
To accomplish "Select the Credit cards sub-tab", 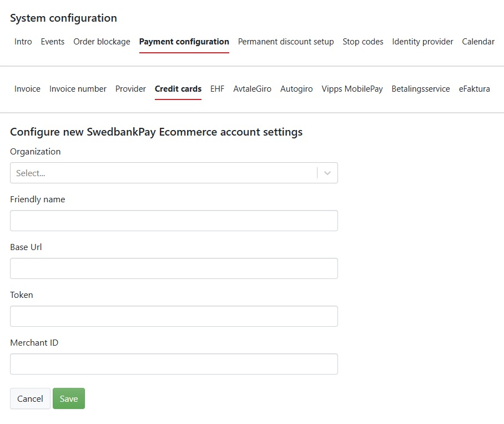I will pos(178,89).
